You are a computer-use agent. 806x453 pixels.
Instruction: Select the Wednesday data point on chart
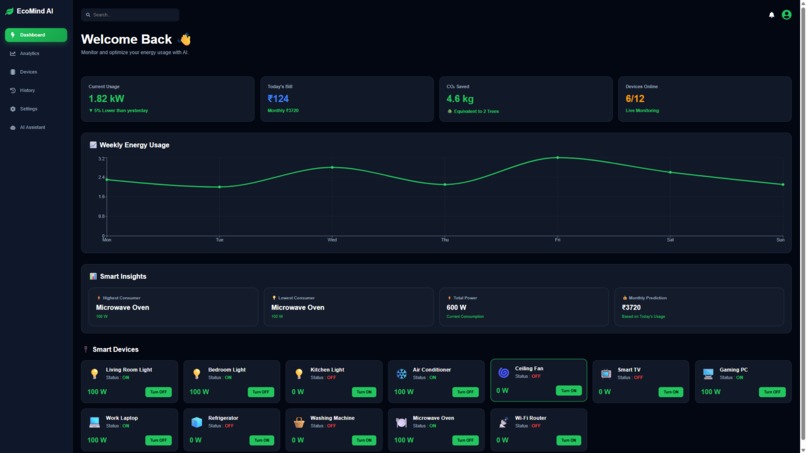pos(332,168)
